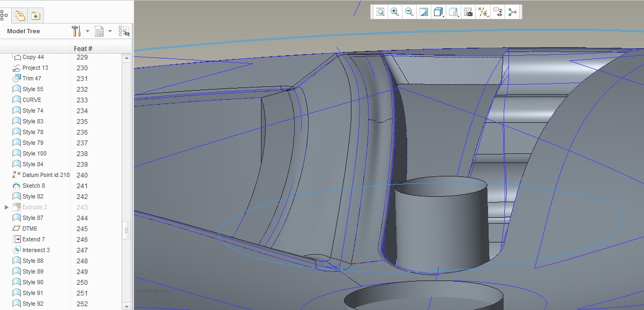The width and height of the screenshot is (644, 310).
Task: Click the Project 13 curve icon
Action: (x=17, y=68)
